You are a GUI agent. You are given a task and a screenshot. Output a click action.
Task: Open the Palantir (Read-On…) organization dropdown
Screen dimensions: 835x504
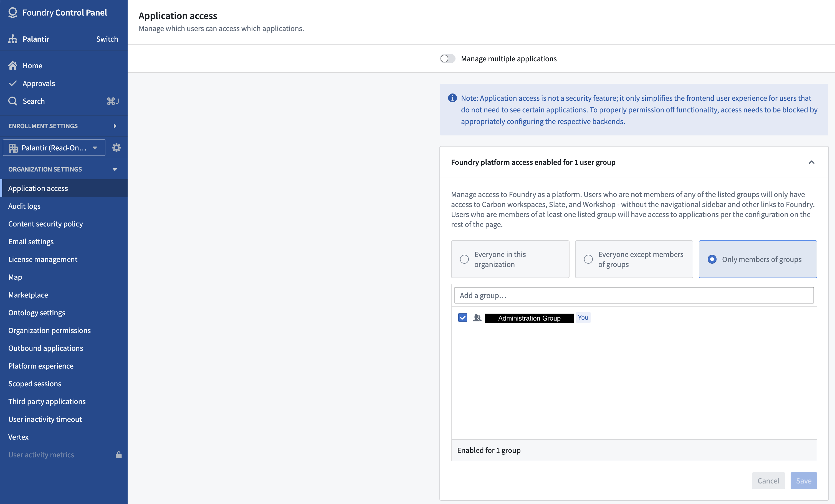coord(54,148)
